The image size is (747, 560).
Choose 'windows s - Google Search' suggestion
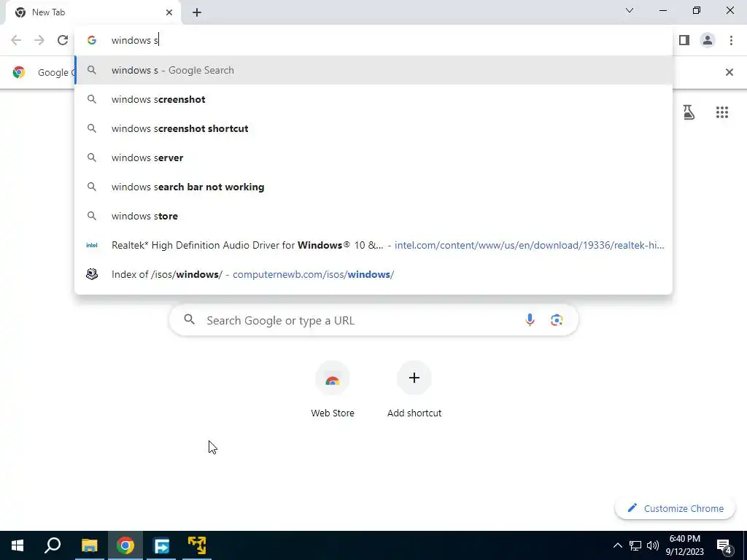373,70
